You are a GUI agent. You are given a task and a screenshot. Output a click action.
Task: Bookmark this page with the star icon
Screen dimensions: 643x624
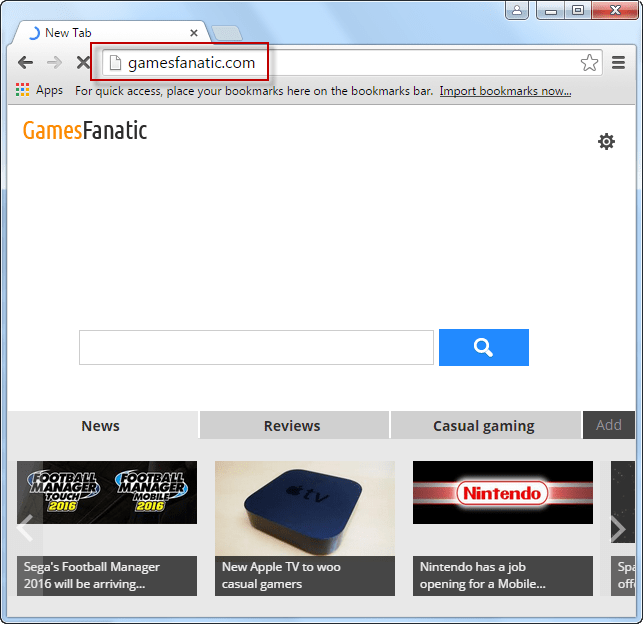coord(589,63)
